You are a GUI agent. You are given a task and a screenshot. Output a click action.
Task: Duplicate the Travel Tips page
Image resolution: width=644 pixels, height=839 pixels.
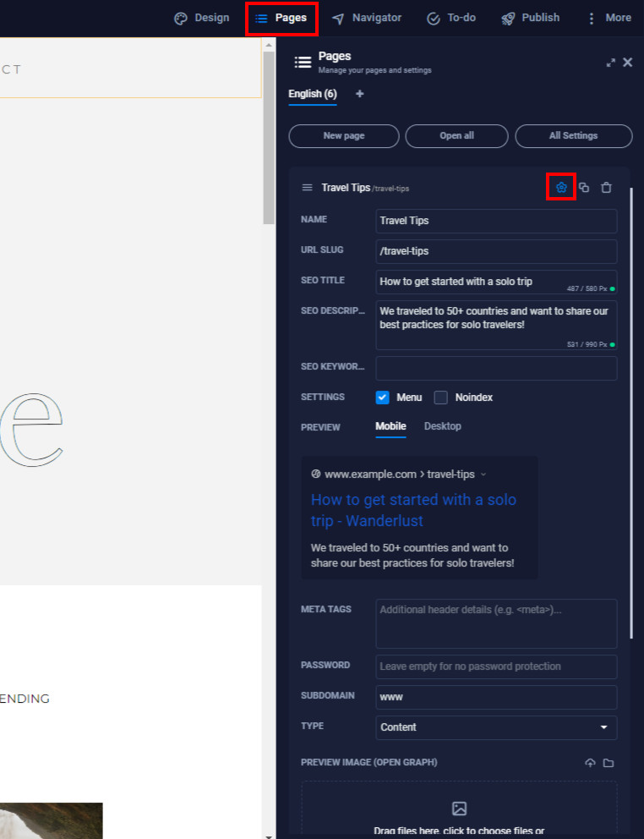[x=584, y=187]
